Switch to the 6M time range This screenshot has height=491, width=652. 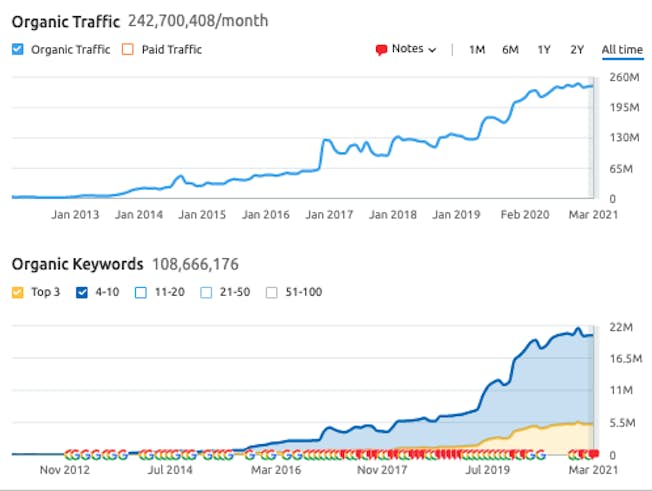(510, 49)
